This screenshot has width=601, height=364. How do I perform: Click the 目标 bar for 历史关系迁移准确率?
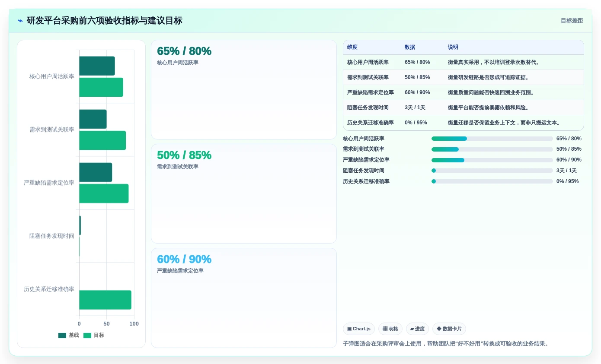tap(105, 300)
